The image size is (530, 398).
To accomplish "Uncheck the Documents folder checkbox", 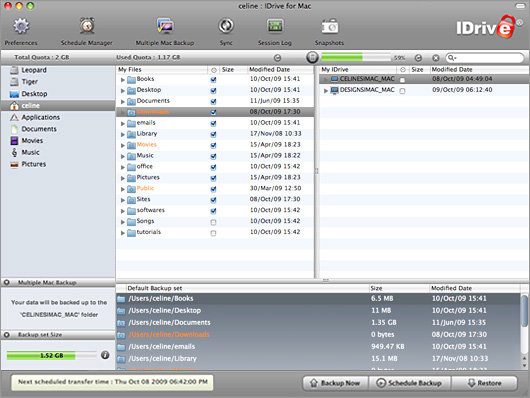I will point(213,101).
